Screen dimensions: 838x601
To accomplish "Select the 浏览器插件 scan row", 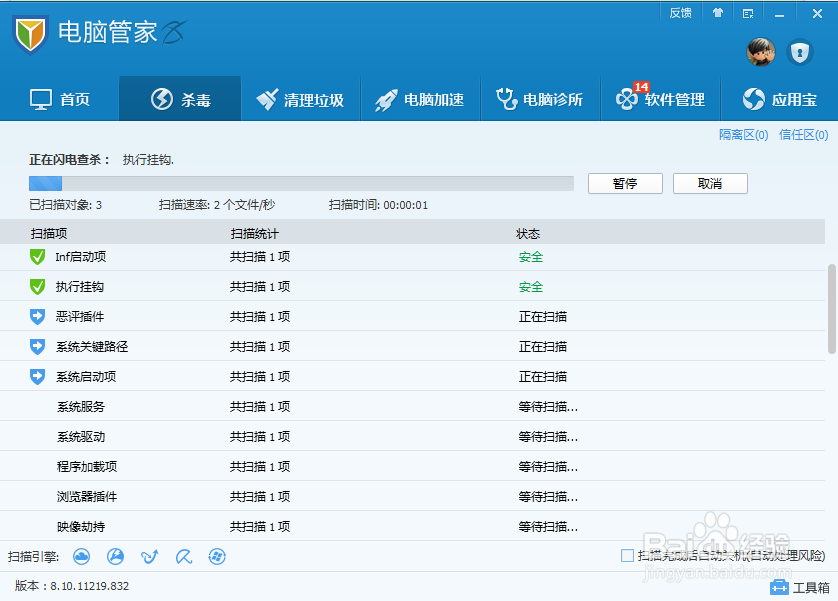I will click(x=412, y=496).
